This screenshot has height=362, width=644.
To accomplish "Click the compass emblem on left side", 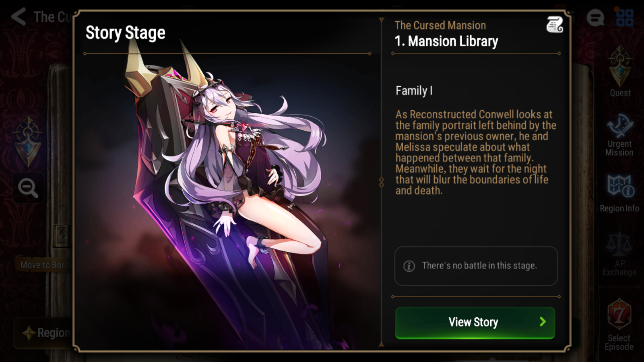I will coord(27,141).
